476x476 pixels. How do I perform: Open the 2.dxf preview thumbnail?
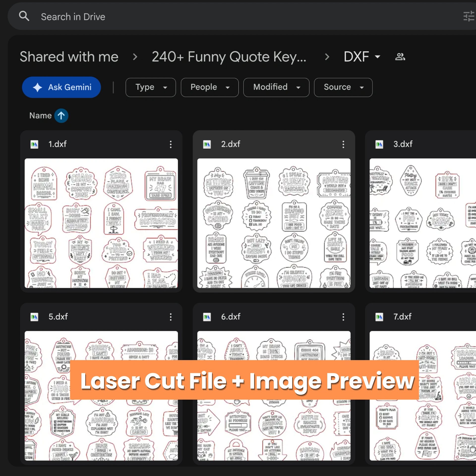tap(274, 223)
